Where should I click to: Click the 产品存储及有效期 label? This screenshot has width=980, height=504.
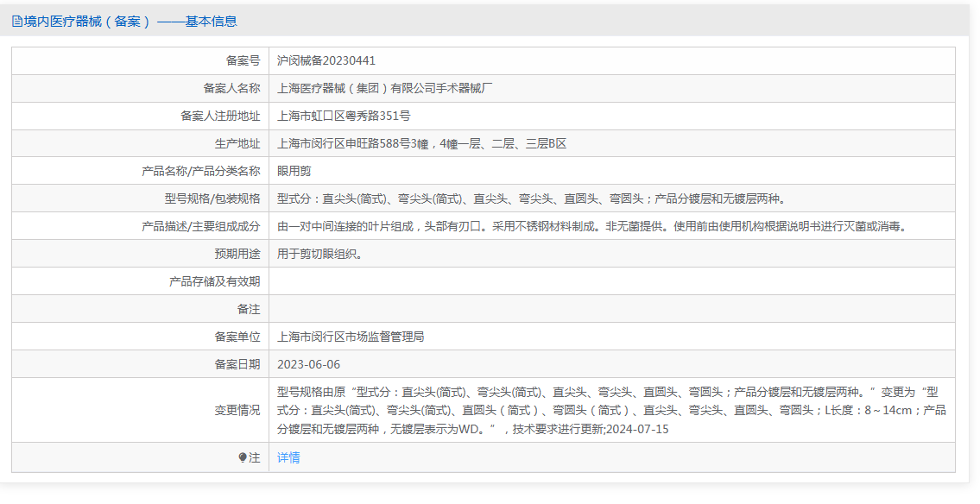pos(214,281)
